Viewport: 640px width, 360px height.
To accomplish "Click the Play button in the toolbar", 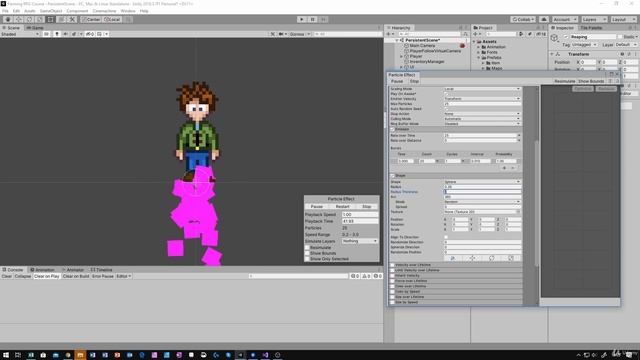I will (x=302, y=19).
